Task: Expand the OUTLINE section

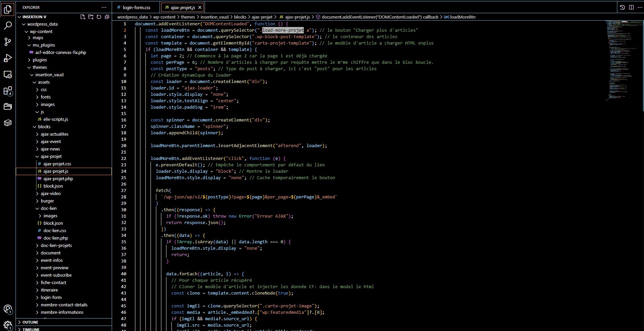Action: 30,322
